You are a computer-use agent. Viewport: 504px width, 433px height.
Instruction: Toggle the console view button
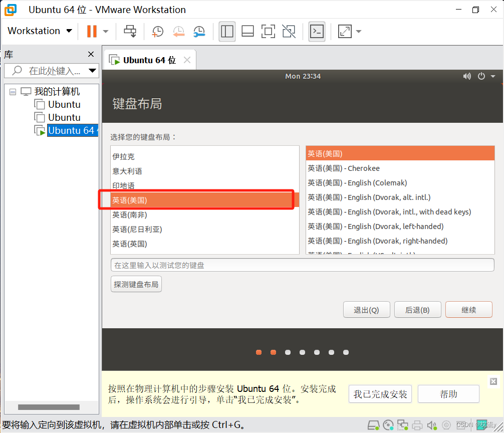pyautogui.click(x=317, y=31)
